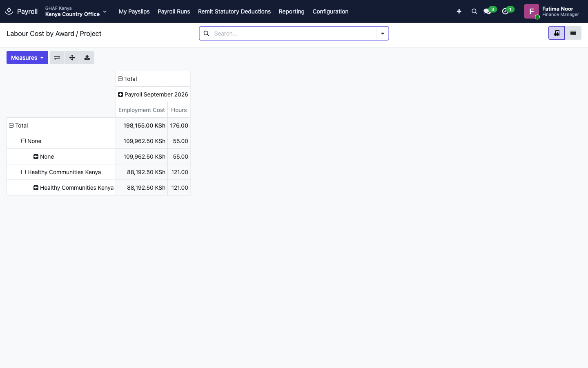The width and height of the screenshot is (588, 368).
Task: Open the Payroll Runs menu
Action: [174, 11]
